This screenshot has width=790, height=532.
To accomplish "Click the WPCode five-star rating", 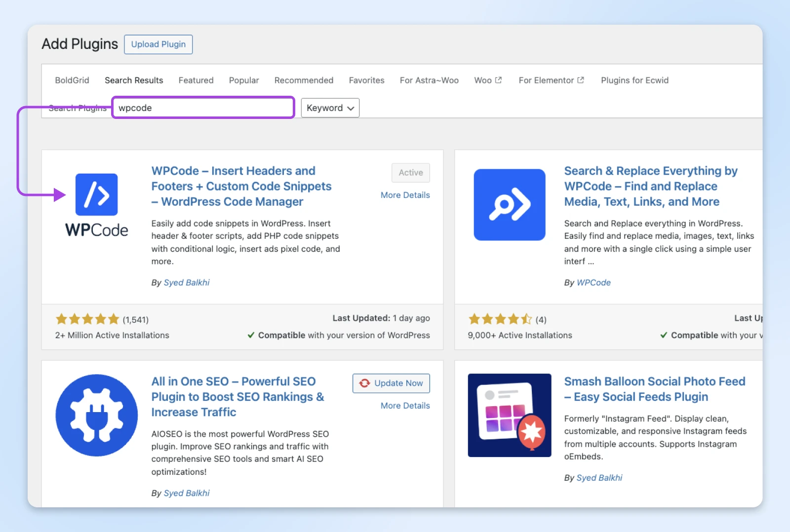I will (x=87, y=319).
